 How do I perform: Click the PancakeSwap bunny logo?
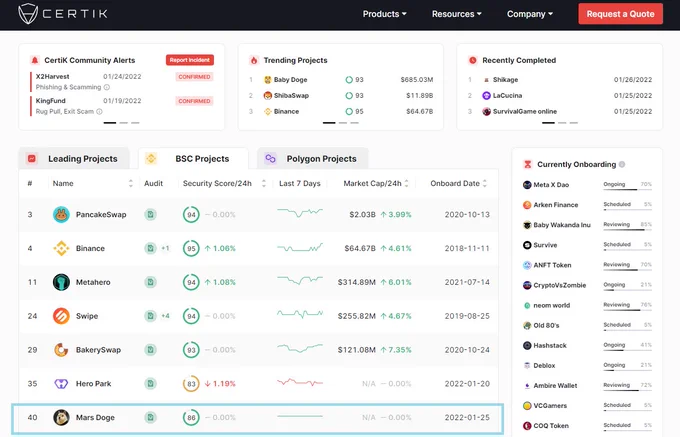coord(61,215)
